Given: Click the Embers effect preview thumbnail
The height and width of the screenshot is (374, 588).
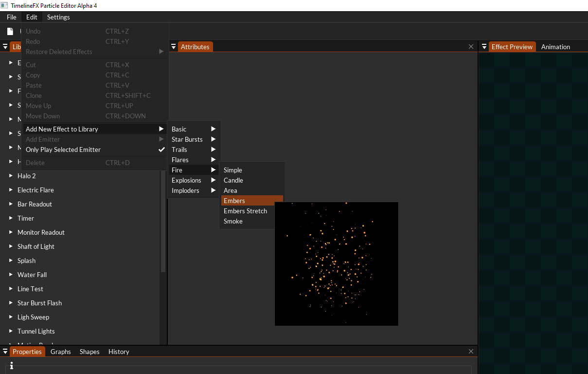Looking at the screenshot, I should click(337, 263).
